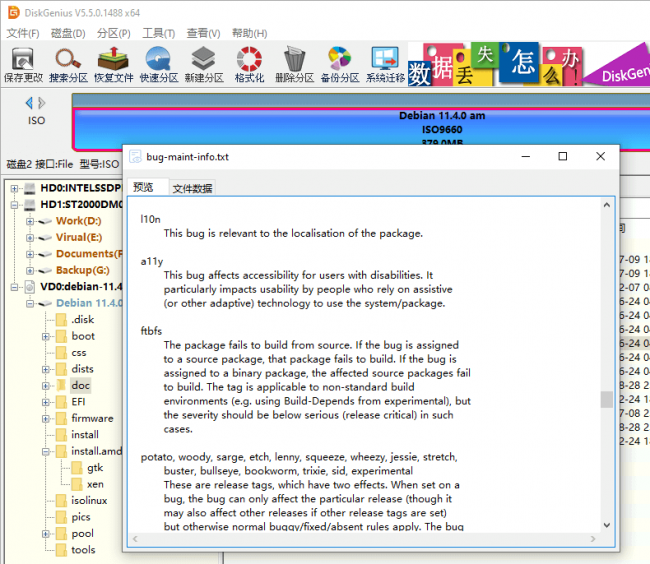Image resolution: width=650 pixels, height=564 pixels.
Task: Select the pics folder in tree
Action: [81, 517]
